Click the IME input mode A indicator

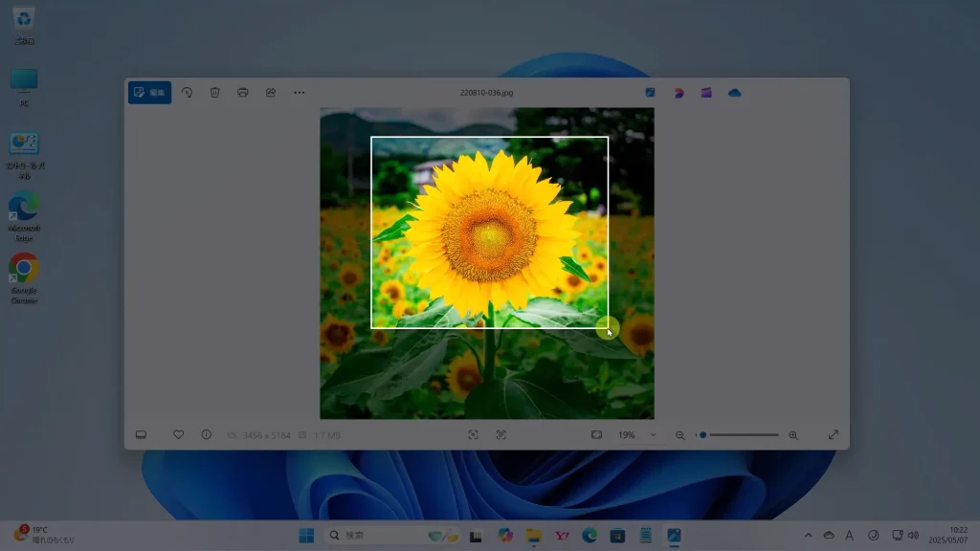(x=850, y=536)
